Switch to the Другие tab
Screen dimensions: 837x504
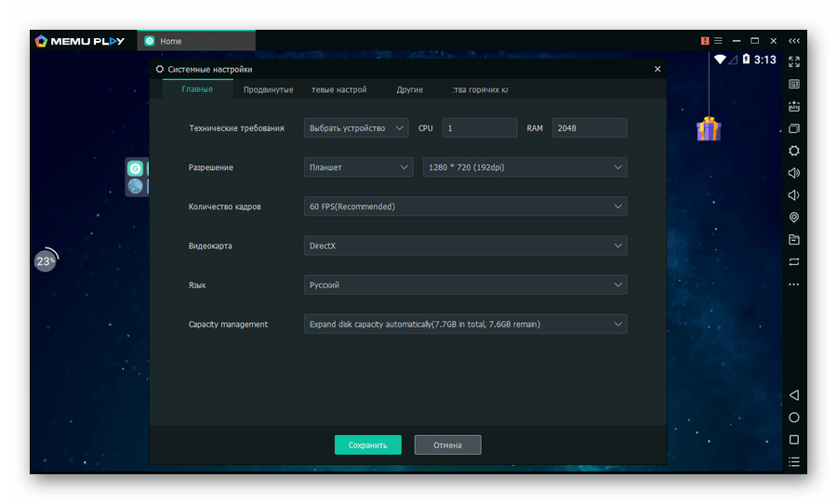pos(409,90)
